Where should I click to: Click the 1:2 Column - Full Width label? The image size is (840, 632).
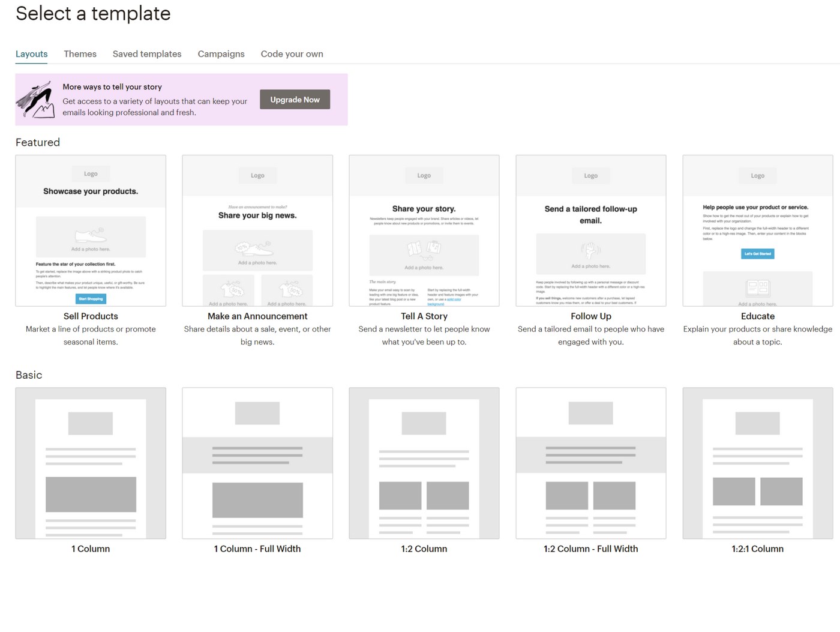tap(591, 549)
